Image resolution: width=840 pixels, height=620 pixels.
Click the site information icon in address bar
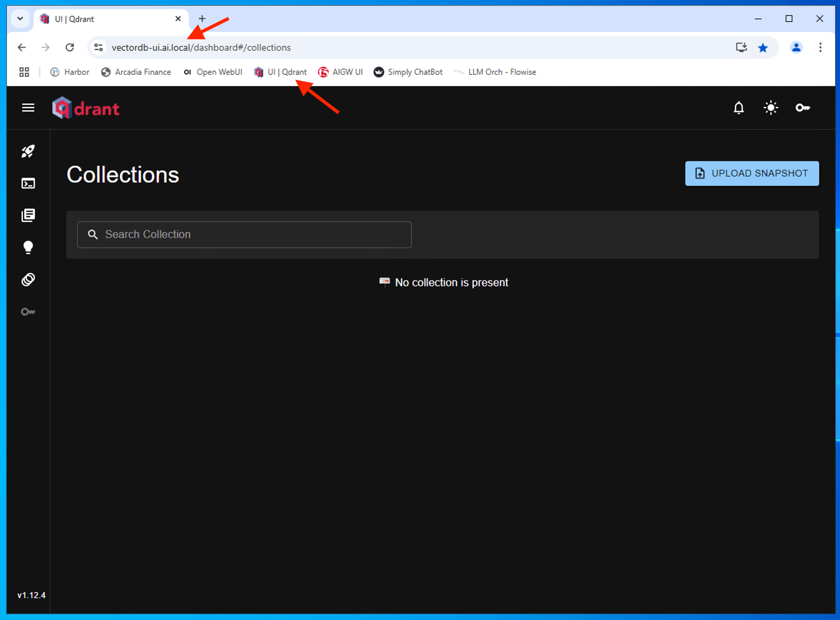pos(99,48)
